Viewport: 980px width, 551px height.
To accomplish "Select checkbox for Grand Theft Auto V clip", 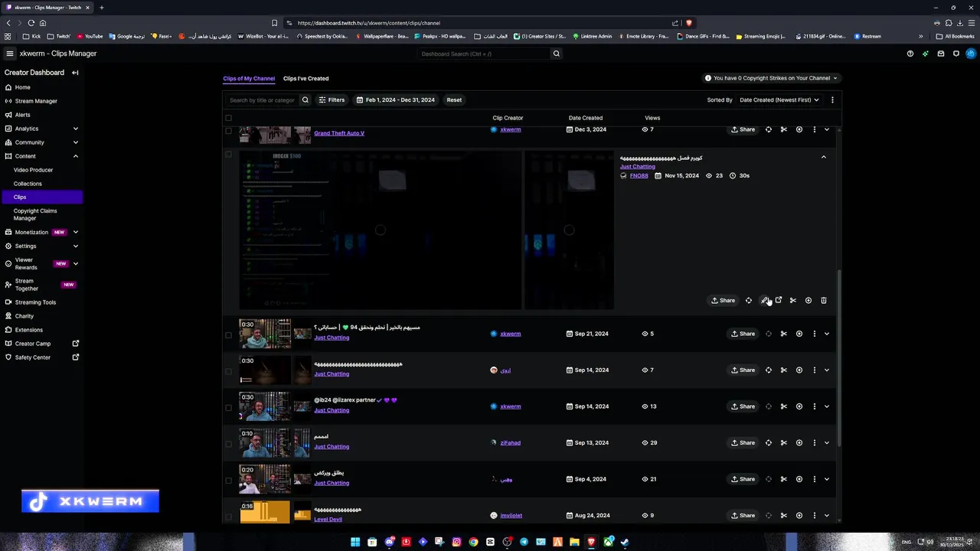I will 228,131.
